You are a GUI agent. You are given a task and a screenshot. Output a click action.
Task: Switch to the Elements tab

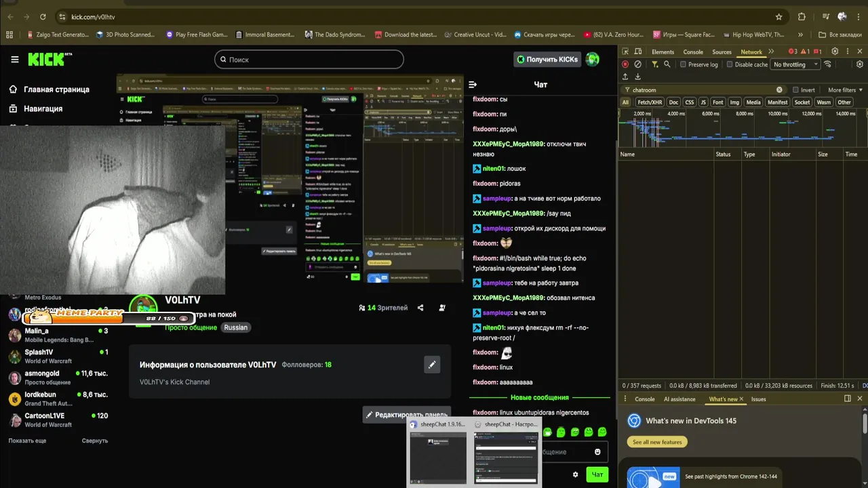[x=663, y=52]
